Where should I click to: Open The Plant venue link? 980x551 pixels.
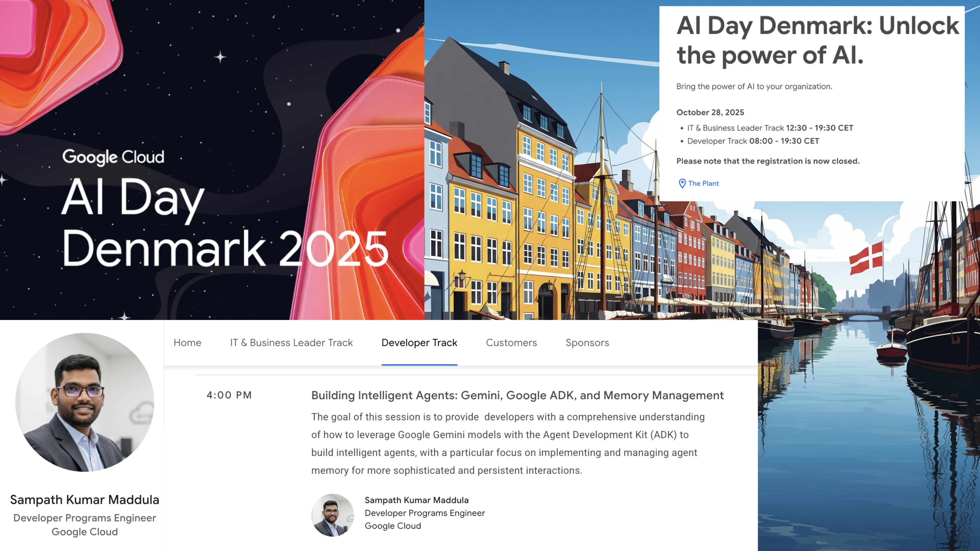tap(704, 183)
